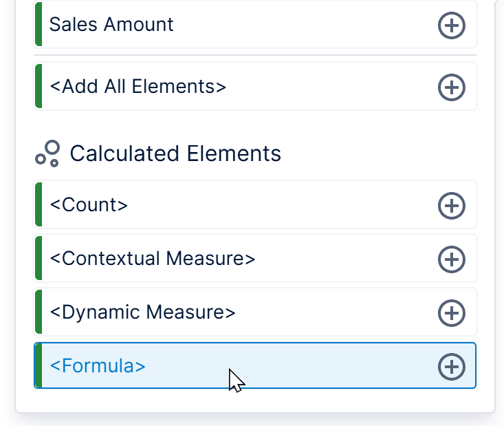Viewport: 504px width, 426px height.
Task: Click the plus icon for Add All Elements
Action: (x=451, y=87)
